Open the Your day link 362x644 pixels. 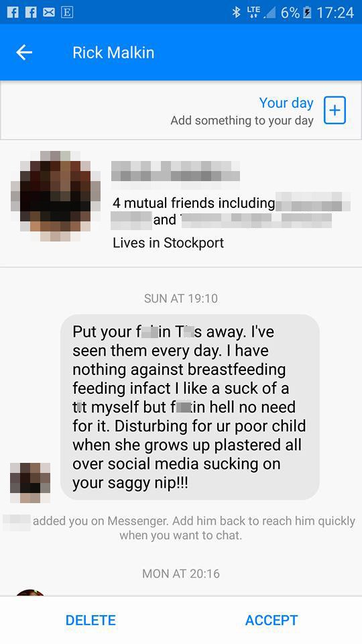286,103
